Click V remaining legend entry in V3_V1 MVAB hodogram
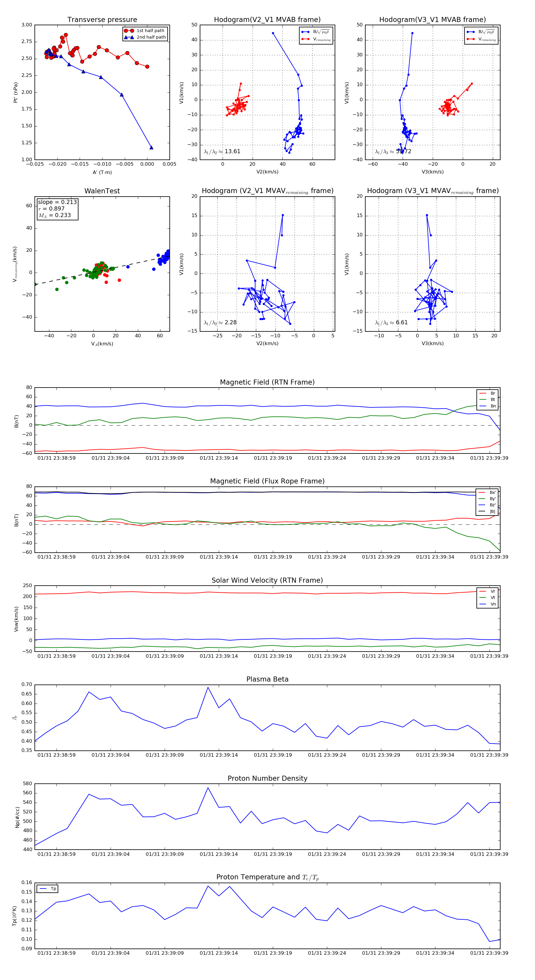 tap(481, 39)
